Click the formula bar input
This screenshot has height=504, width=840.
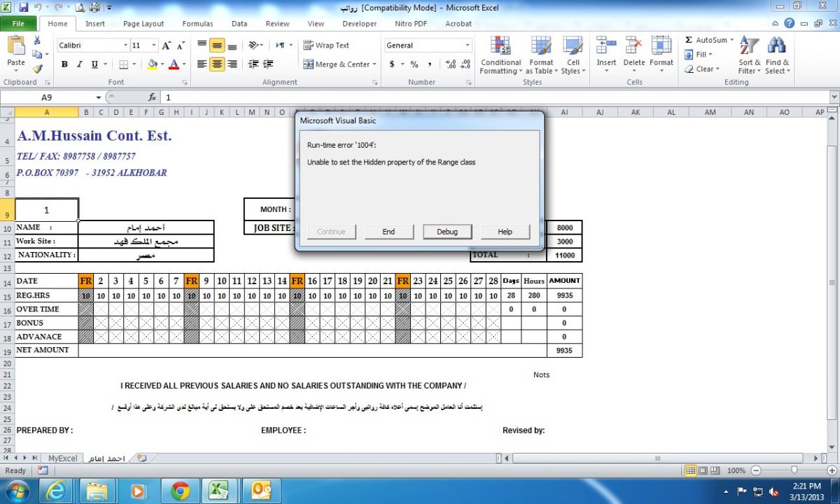tap(494, 97)
